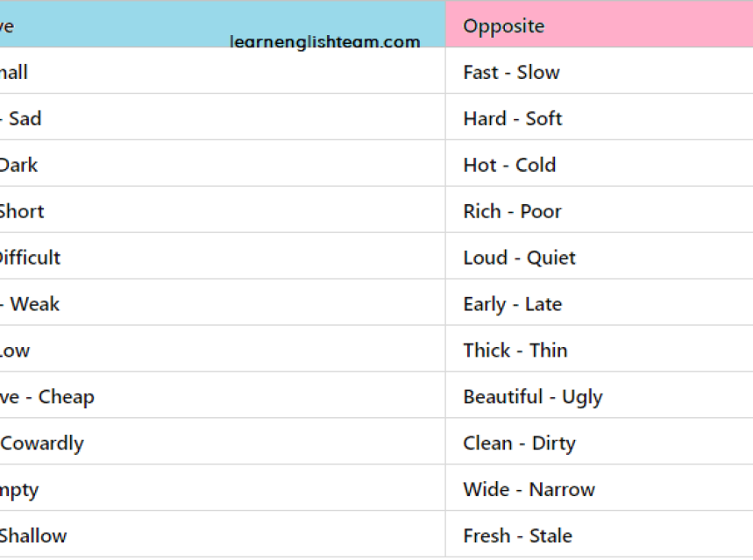Click the "Wide - Narrow" row
This screenshot has height=560, width=753.
point(529,490)
